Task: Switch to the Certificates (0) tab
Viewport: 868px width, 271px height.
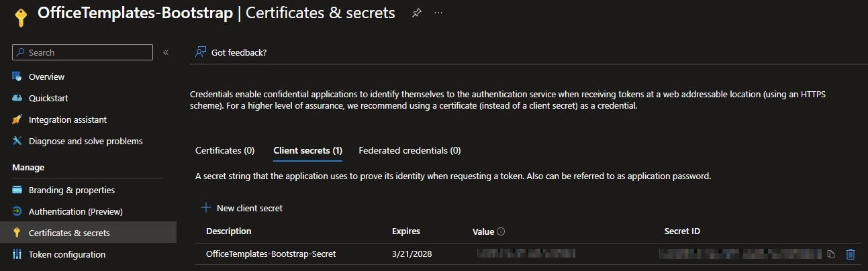Action: click(x=225, y=150)
